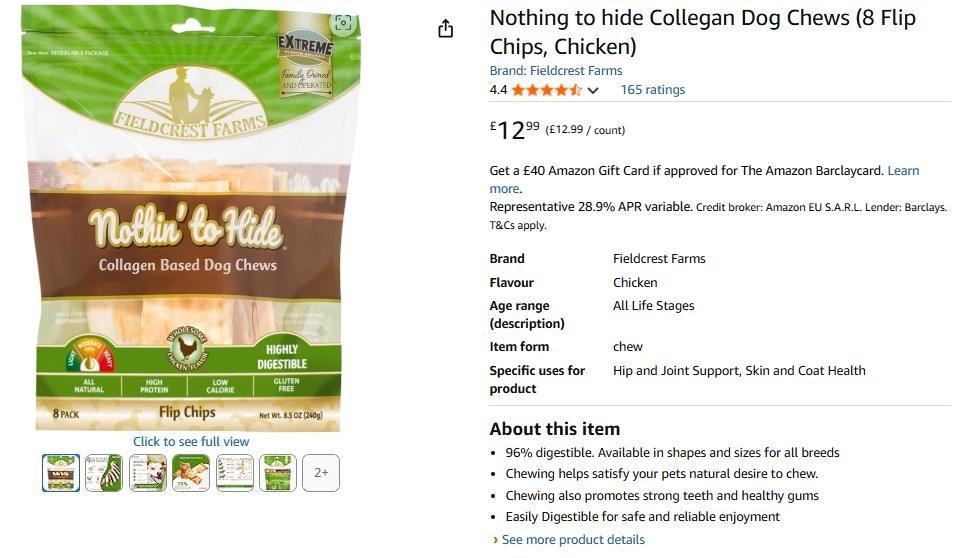961x558 pixels.
Task: Click the share icon
Action: tap(446, 28)
